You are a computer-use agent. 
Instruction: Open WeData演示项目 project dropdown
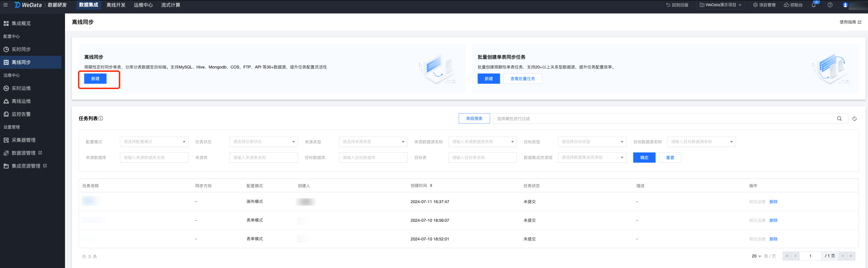(x=721, y=5)
